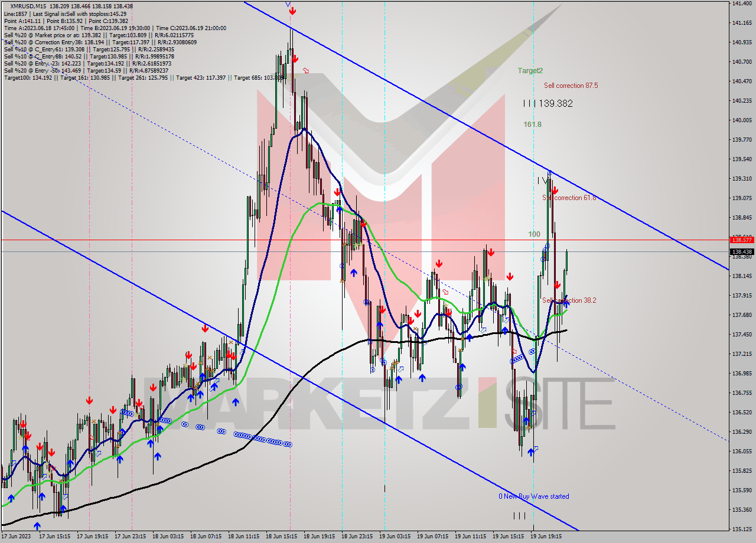Click the '17 Jun 23:15' time label
The height and width of the screenshot is (543, 756).
[x=131, y=537]
